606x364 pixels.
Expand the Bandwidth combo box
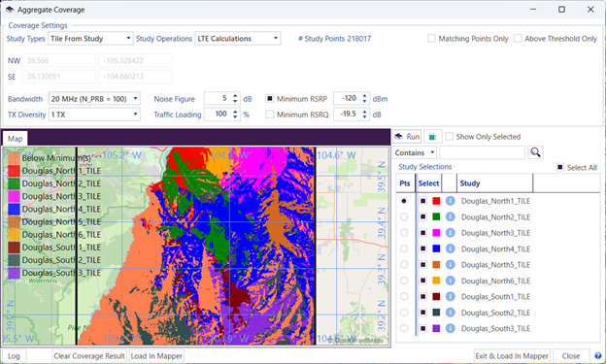pos(94,99)
